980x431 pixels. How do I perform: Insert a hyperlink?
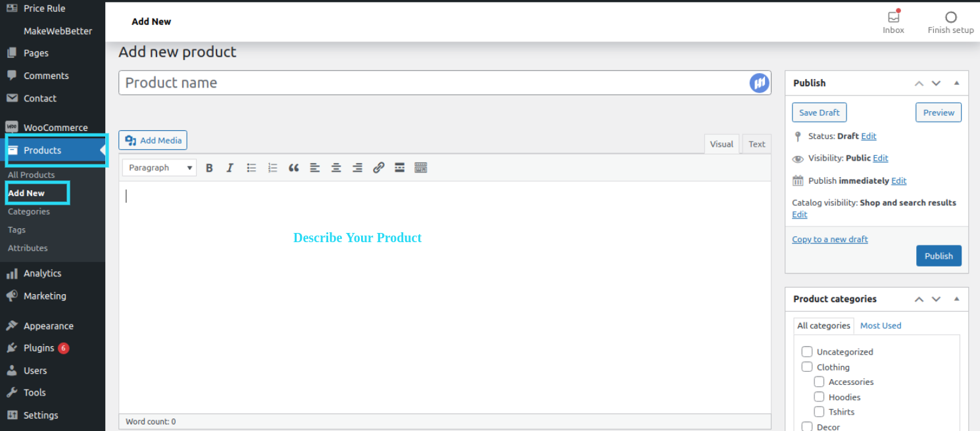(x=378, y=167)
